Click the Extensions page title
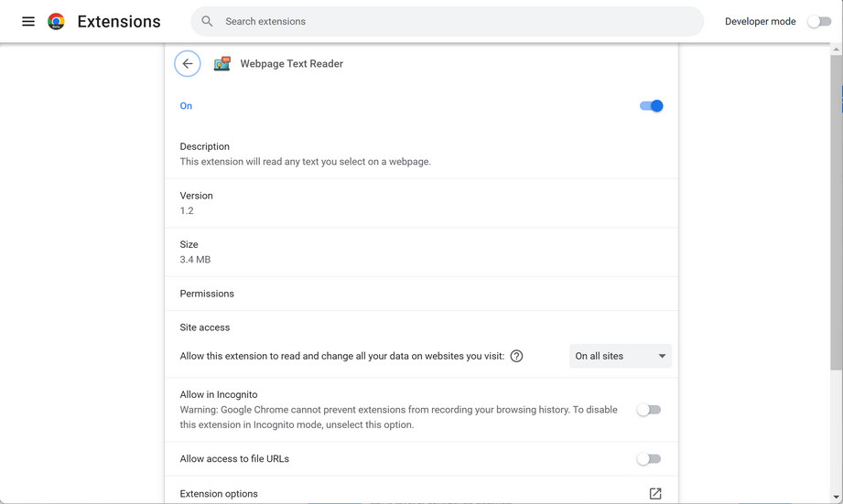The width and height of the screenshot is (843, 504). point(119,21)
